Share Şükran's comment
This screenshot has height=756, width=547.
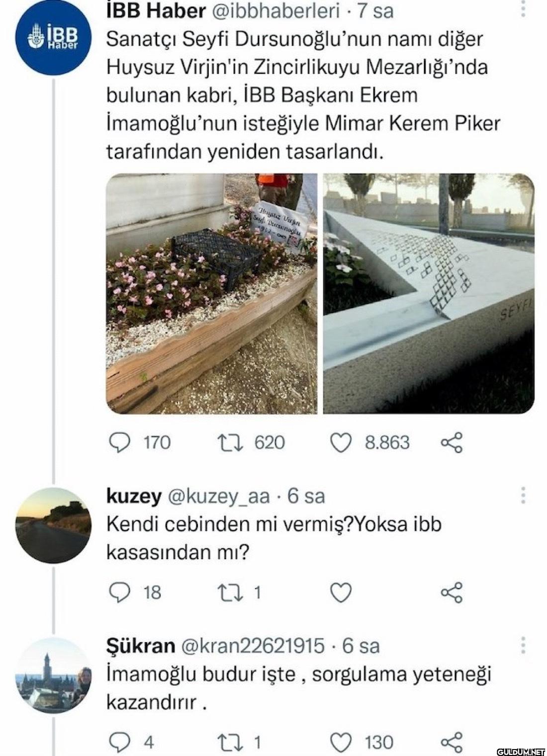(x=452, y=743)
